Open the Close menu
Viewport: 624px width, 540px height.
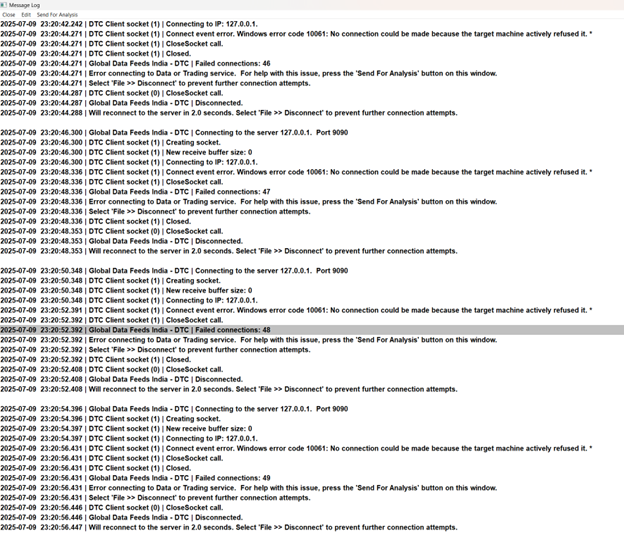[9, 15]
